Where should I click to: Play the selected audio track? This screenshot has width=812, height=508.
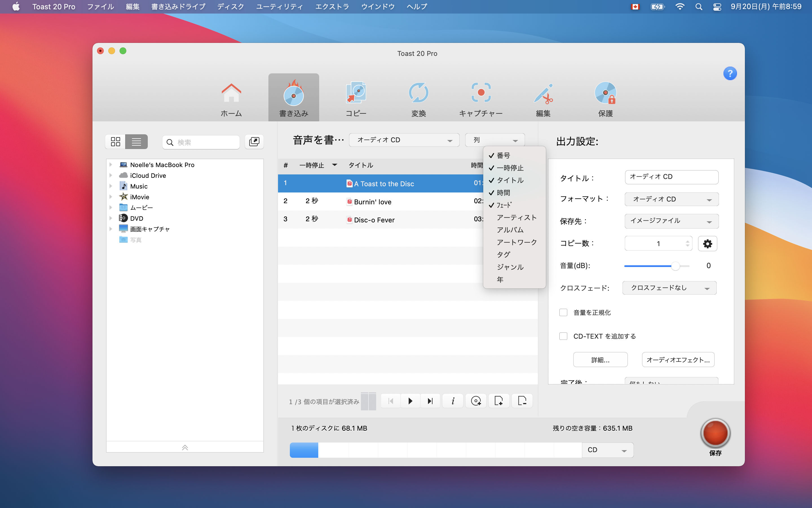tap(410, 401)
